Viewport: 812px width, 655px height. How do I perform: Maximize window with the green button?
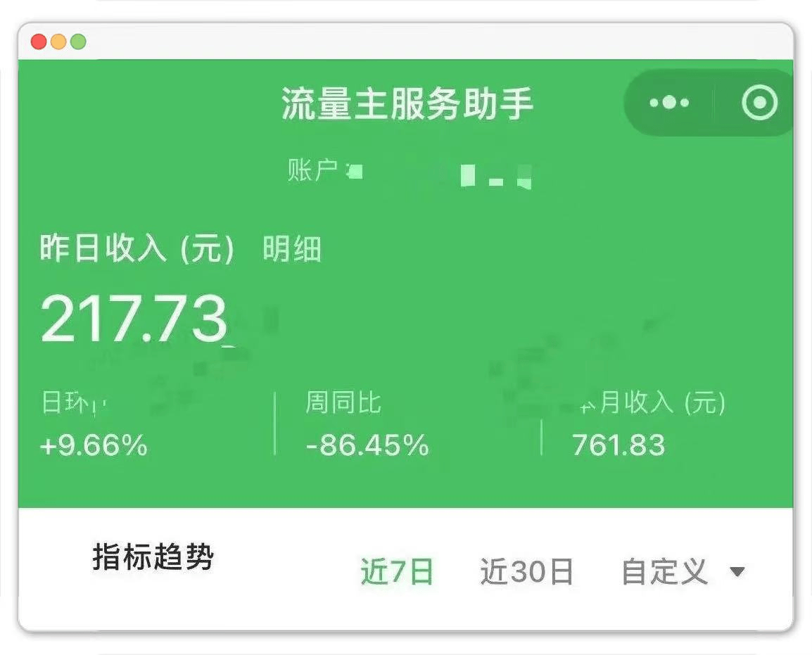(78, 42)
